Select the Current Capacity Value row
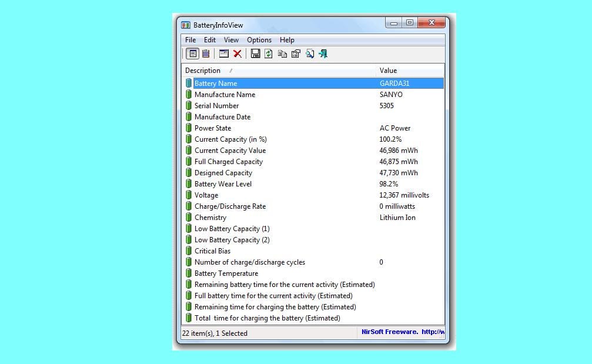592x364 pixels. (x=313, y=151)
